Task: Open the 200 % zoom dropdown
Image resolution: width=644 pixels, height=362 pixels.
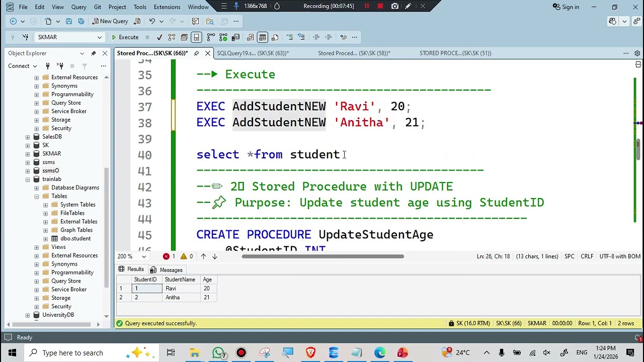Action: pos(144,256)
